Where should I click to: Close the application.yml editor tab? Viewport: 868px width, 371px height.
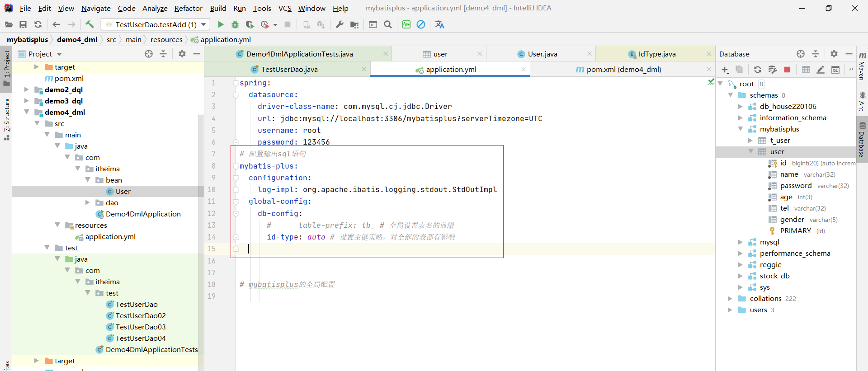click(523, 69)
